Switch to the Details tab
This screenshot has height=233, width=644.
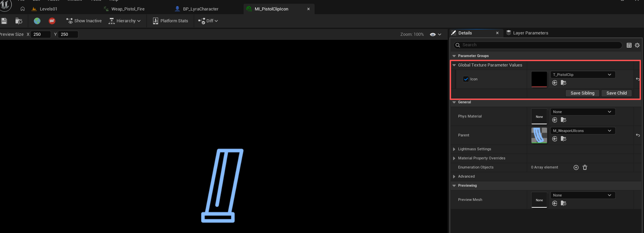465,33
